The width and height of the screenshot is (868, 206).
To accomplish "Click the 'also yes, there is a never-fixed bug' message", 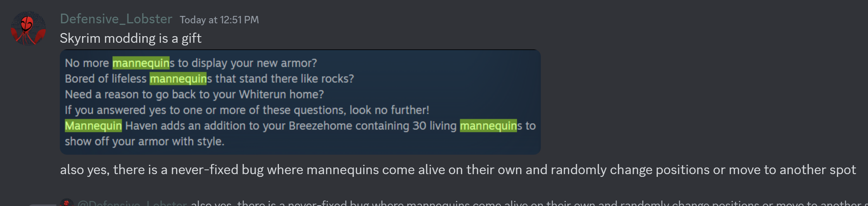I will 458,170.
